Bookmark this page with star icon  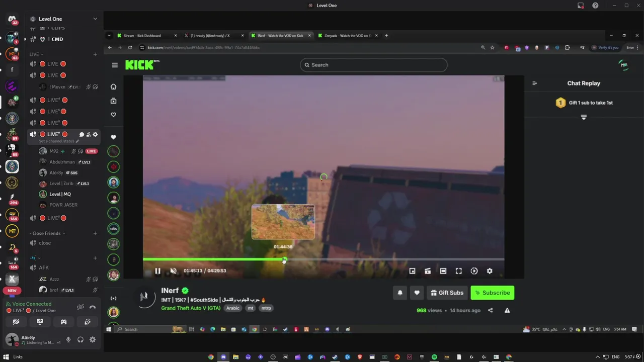pyautogui.click(x=492, y=48)
